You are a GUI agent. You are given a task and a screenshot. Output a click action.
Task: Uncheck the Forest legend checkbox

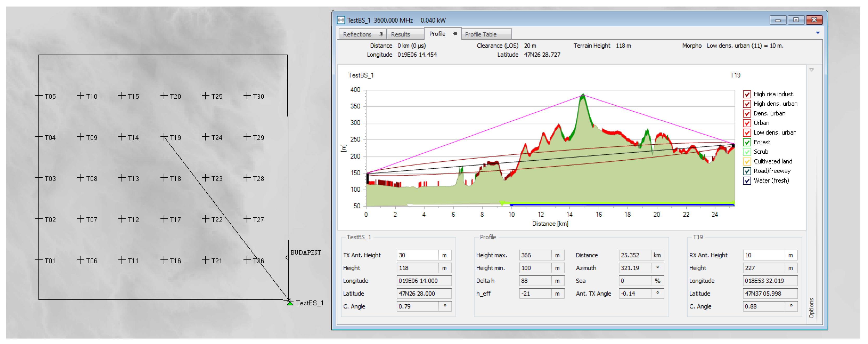pyautogui.click(x=747, y=142)
